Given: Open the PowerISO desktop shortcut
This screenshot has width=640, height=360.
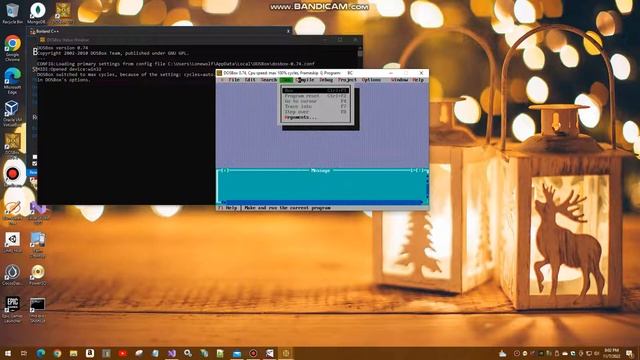Looking at the screenshot, I should pyautogui.click(x=38, y=275).
